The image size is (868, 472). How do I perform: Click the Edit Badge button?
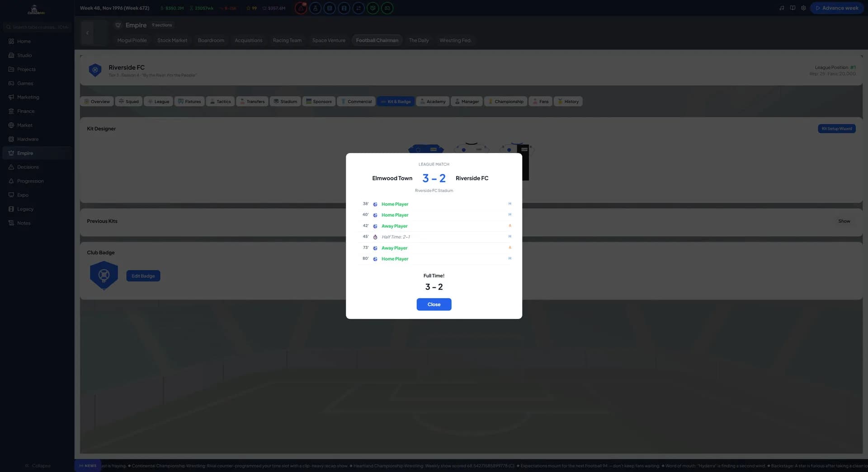point(143,276)
